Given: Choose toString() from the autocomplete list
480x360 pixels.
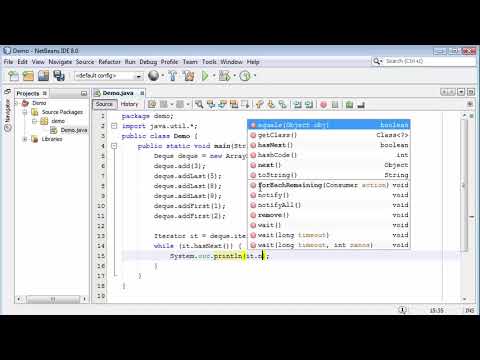Looking at the screenshot, I should click(x=329, y=175).
